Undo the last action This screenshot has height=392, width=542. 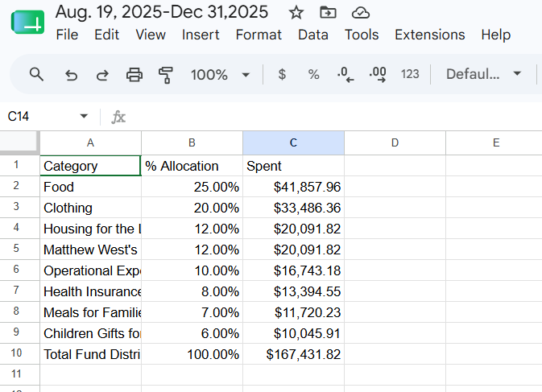click(71, 75)
